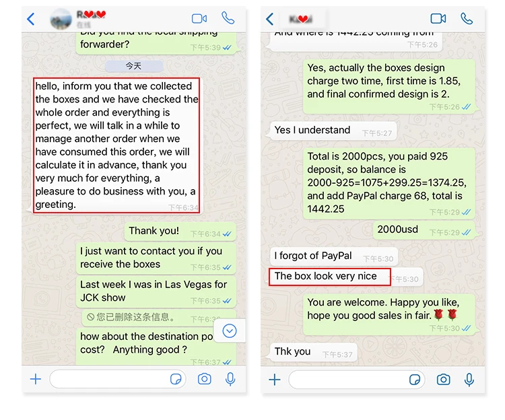Viewport: 505px width, 420px height.
Task: Open the contact profile picture in the left chat
Action: [61, 20]
